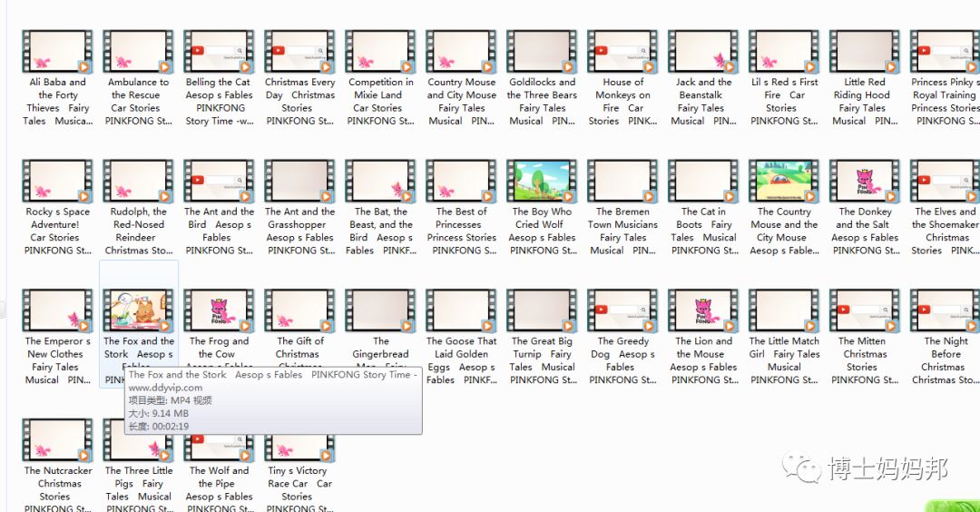Image resolution: width=980 pixels, height=512 pixels.
Task: Click the "The Greedy Dog" file name
Action: [x=622, y=360]
